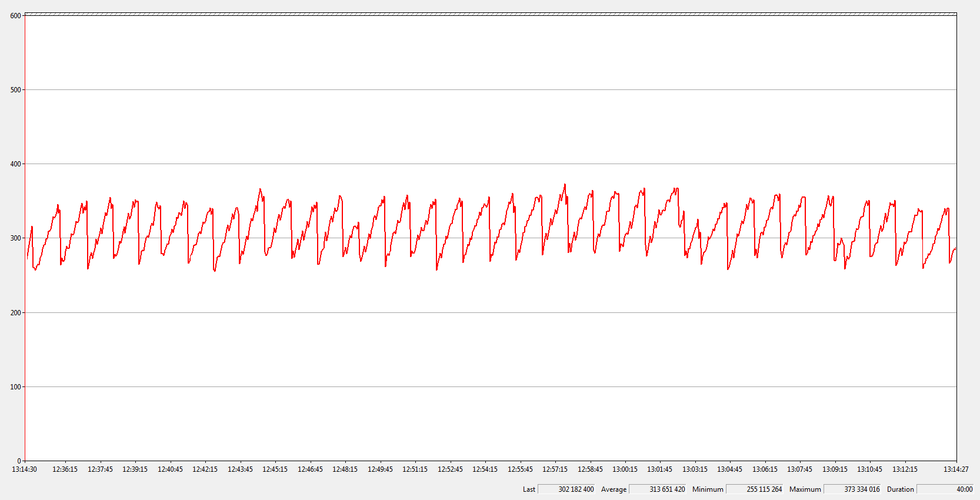The image size is (980, 500).
Task: Click the Minimum value field 255 115 264
Action: coord(755,489)
